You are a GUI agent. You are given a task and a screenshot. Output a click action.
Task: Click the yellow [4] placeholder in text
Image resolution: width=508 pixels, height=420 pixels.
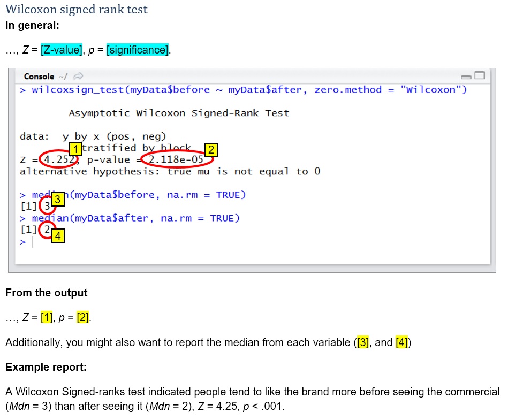pyautogui.click(x=401, y=342)
